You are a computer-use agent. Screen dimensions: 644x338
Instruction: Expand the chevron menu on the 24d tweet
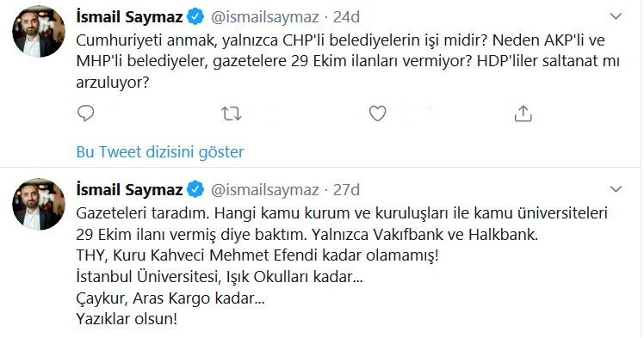click(616, 16)
